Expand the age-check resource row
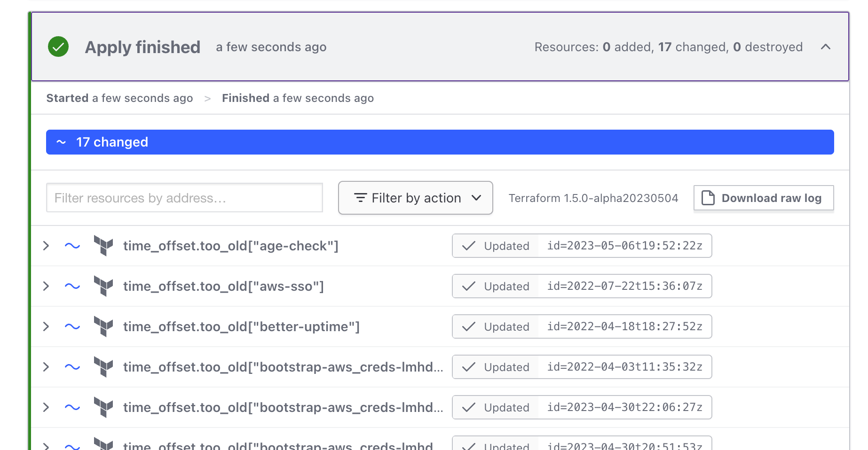 (x=46, y=246)
